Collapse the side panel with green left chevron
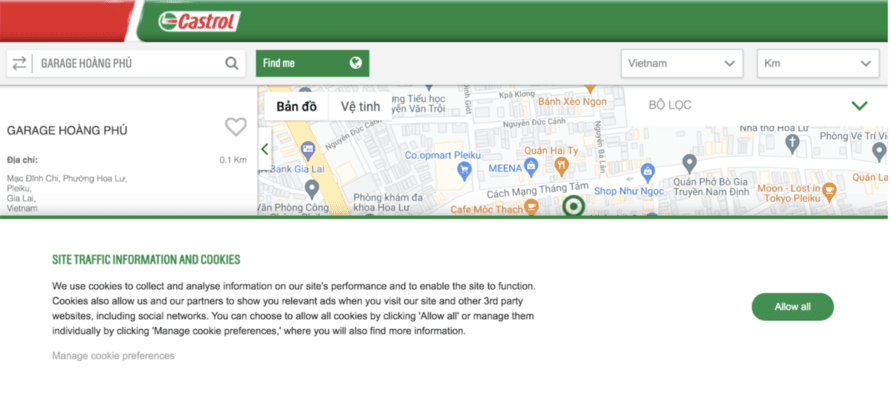The width and height of the screenshot is (891, 398). 264,149
